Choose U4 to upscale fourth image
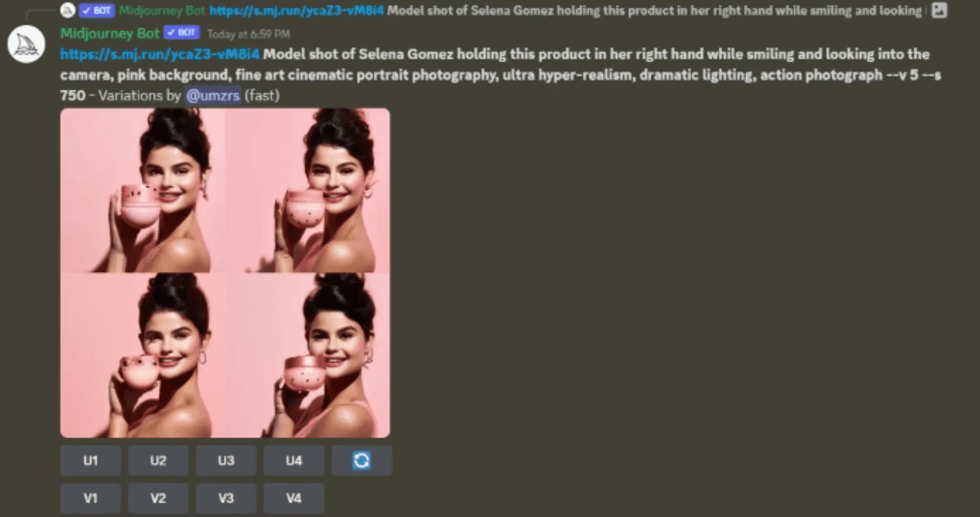 (294, 460)
